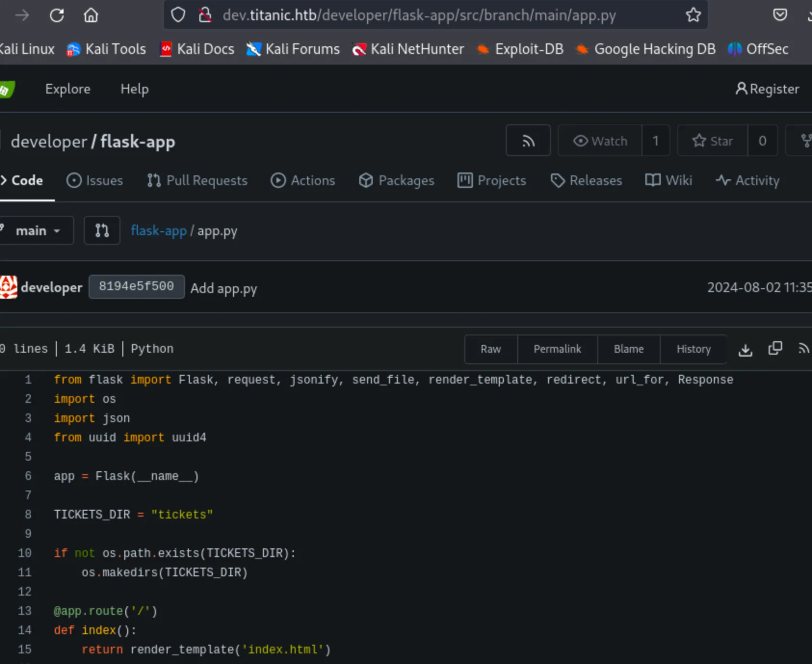The height and width of the screenshot is (664, 812).
Task: Click the star count 0
Action: 762,141
